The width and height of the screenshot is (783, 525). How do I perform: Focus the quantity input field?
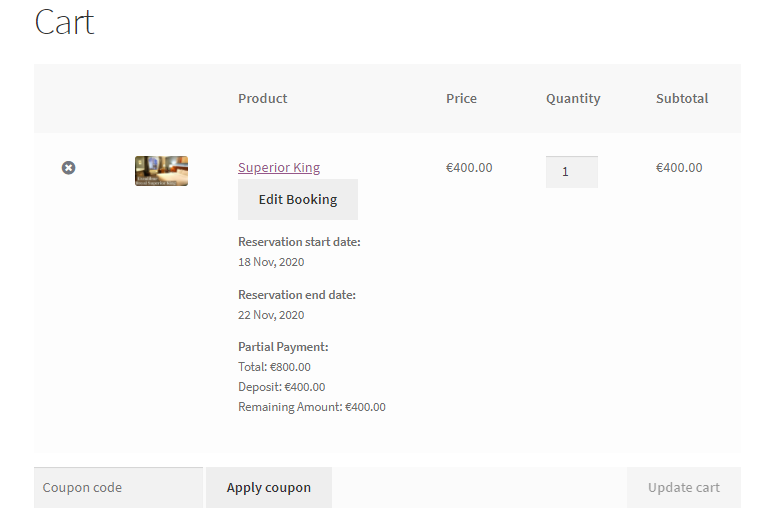pyautogui.click(x=571, y=172)
